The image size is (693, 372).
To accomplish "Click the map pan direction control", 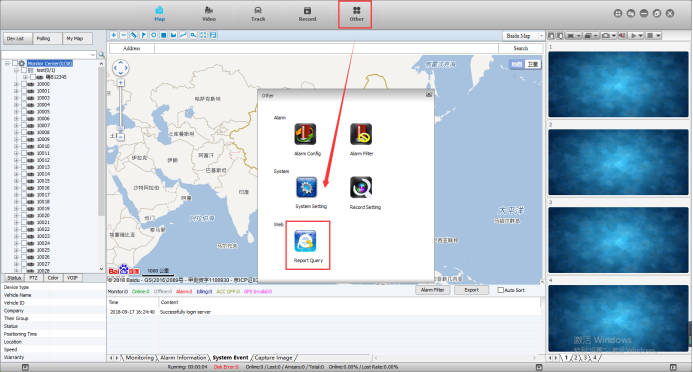I will coord(121,68).
